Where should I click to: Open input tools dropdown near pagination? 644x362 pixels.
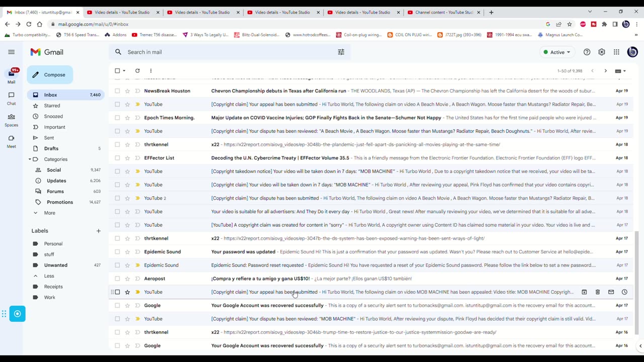[620, 71]
